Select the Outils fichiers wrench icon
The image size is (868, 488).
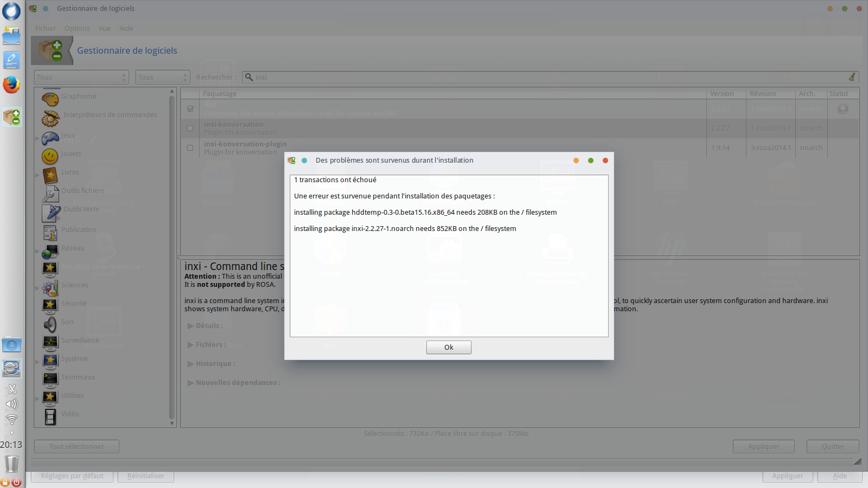pyautogui.click(x=50, y=193)
